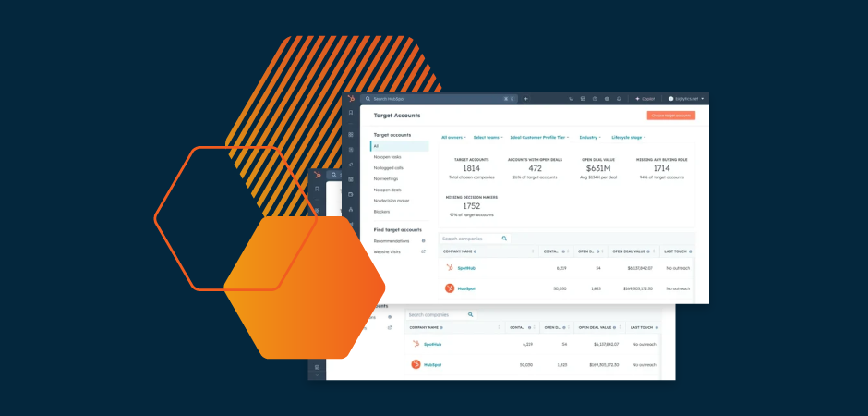
Task: Open the marketplace icon in top bar
Action: 583,99
